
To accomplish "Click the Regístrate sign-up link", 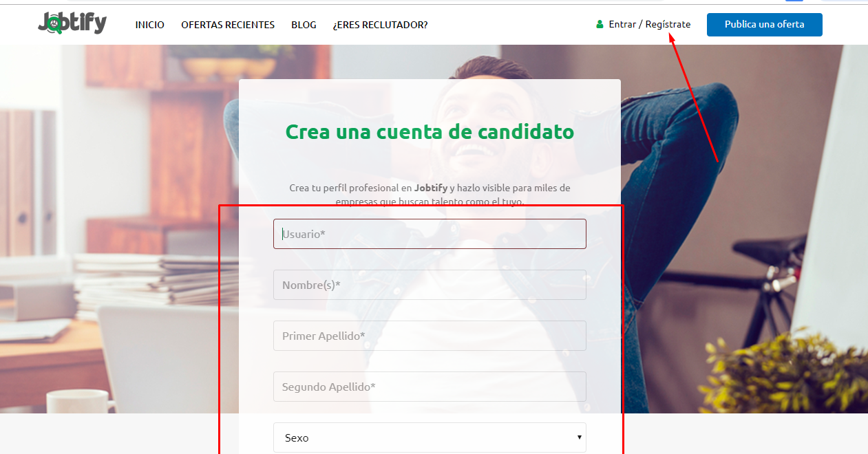I will click(x=668, y=24).
